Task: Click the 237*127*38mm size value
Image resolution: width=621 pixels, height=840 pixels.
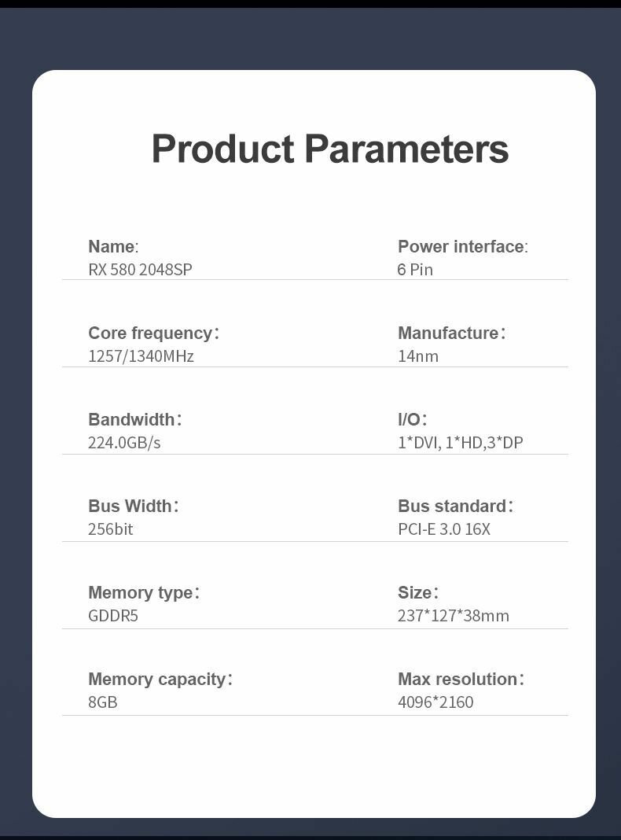Action: 454,616
